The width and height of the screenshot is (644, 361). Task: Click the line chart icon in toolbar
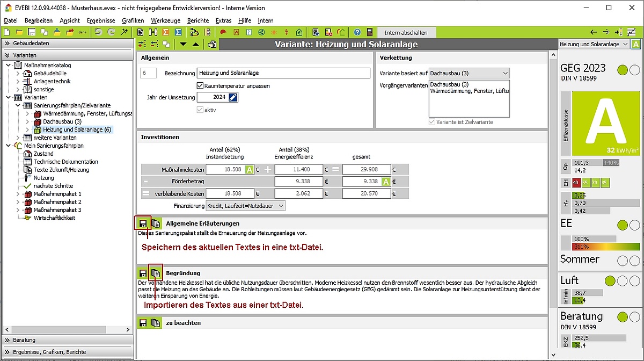click(632, 32)
